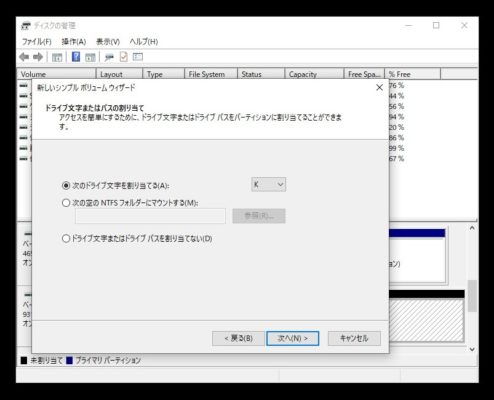This screenshot has height=400, width=494.
Task: Click the Forward arrow toolbar icon
Action: point(38,57)
